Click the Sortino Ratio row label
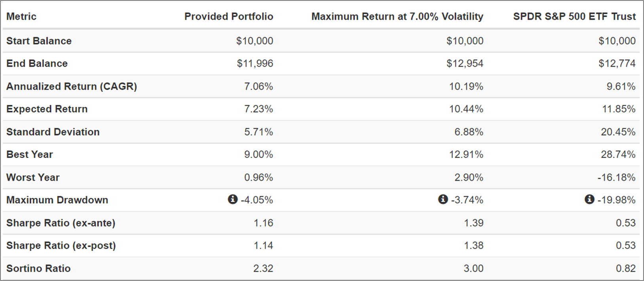Screen dimensions: 644x281 pos(38,268)
